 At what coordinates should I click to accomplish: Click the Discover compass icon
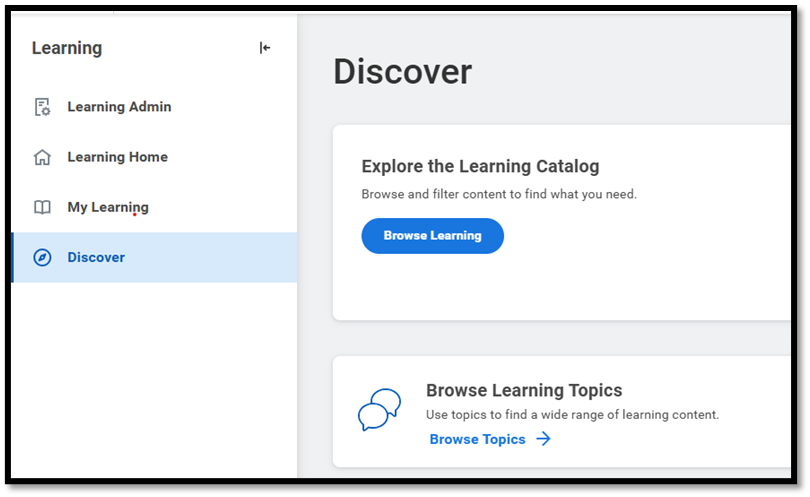(42, 257)
